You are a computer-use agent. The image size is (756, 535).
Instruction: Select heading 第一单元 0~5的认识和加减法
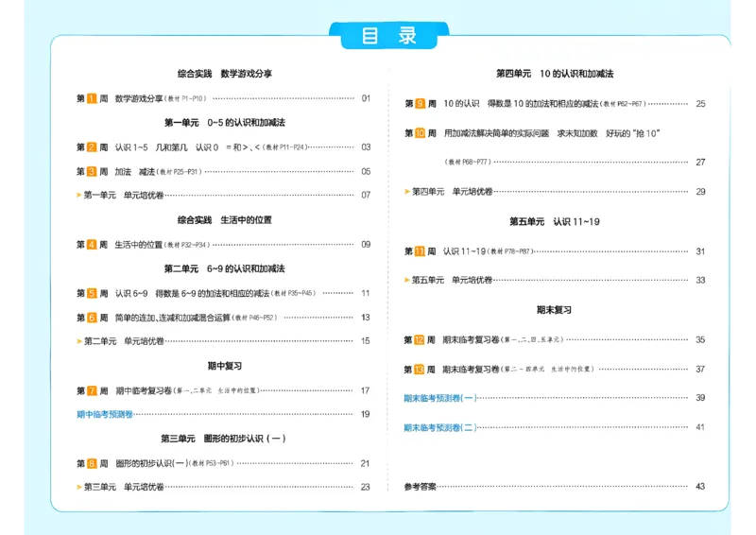[x=225, y=123]
